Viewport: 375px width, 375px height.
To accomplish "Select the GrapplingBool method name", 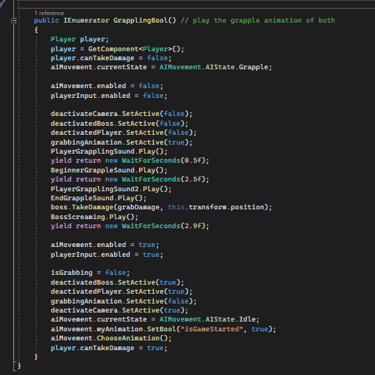I will pyautogui.click(x=140, y=20).
